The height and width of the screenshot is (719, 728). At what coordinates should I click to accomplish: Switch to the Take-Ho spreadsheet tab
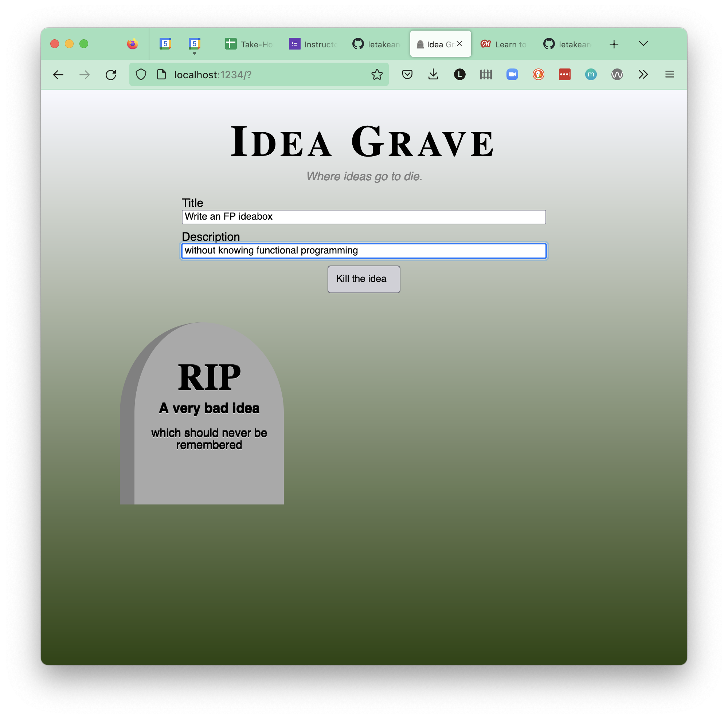[249, 44]
